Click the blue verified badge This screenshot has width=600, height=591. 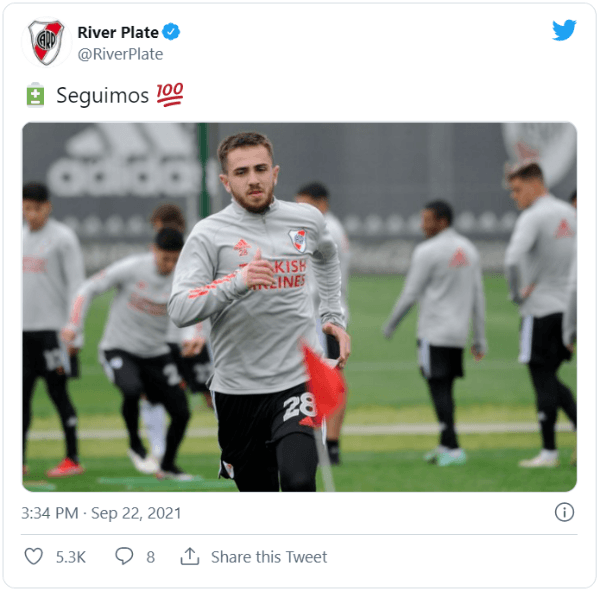tap(171, 32)
